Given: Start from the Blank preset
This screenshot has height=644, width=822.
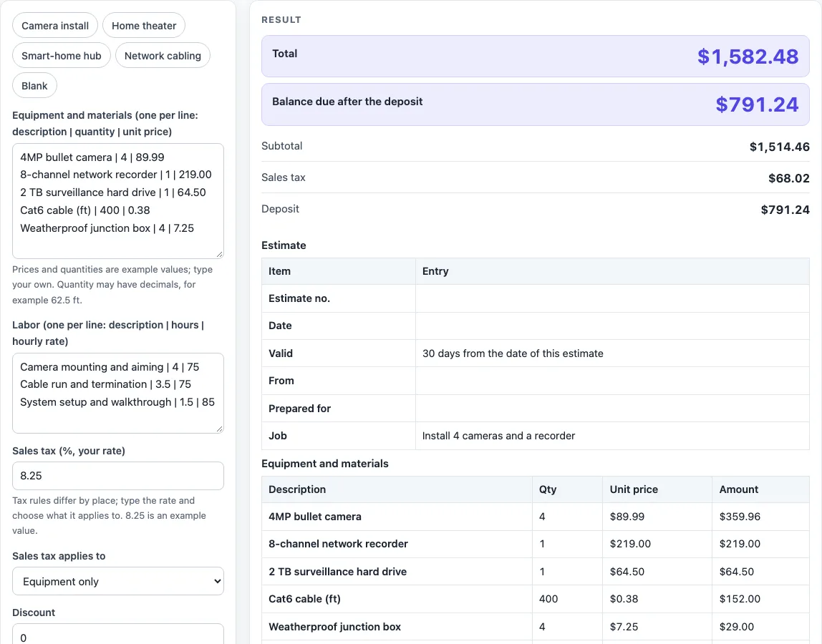Looking at the screenshot, I should point(34,85).
